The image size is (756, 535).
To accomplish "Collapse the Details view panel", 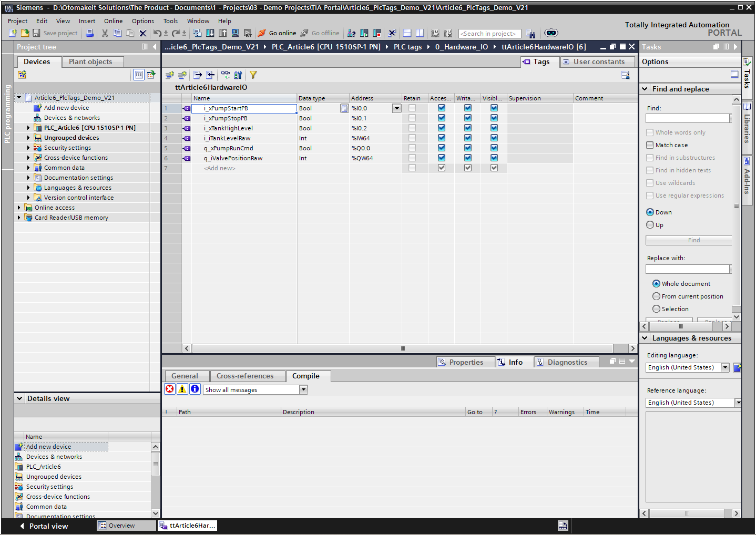I will [19, 398].
